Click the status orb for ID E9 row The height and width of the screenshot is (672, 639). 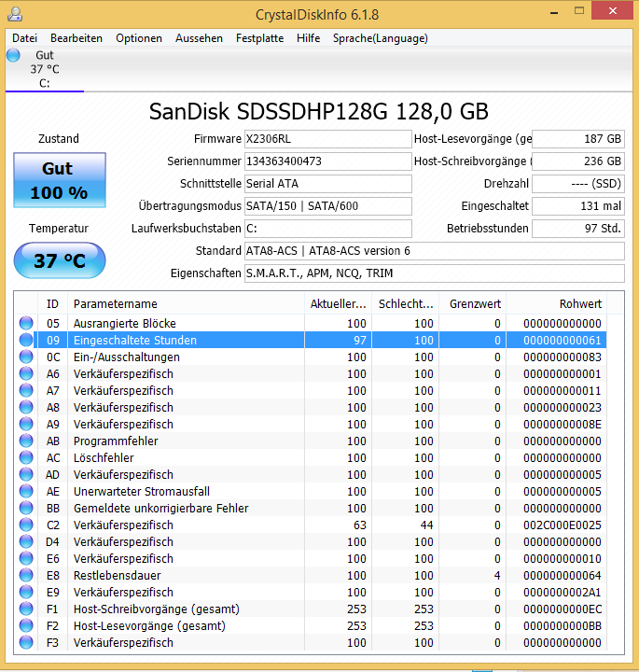pyautogui.click(x=26, y=592)
